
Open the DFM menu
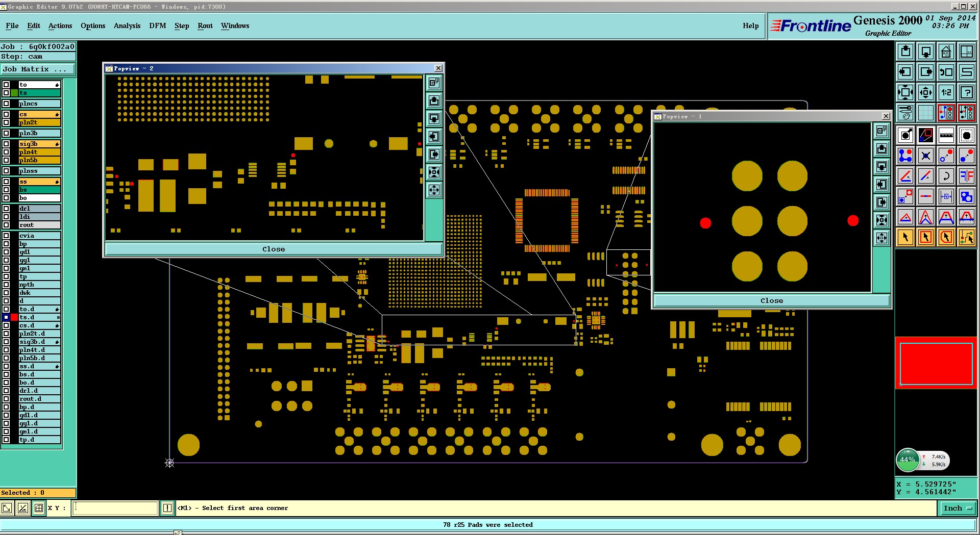(158, 26)
